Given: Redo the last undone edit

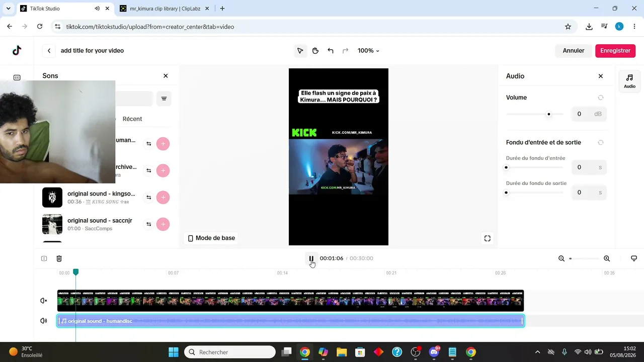Looking at the screenshot, I should 346,51.
